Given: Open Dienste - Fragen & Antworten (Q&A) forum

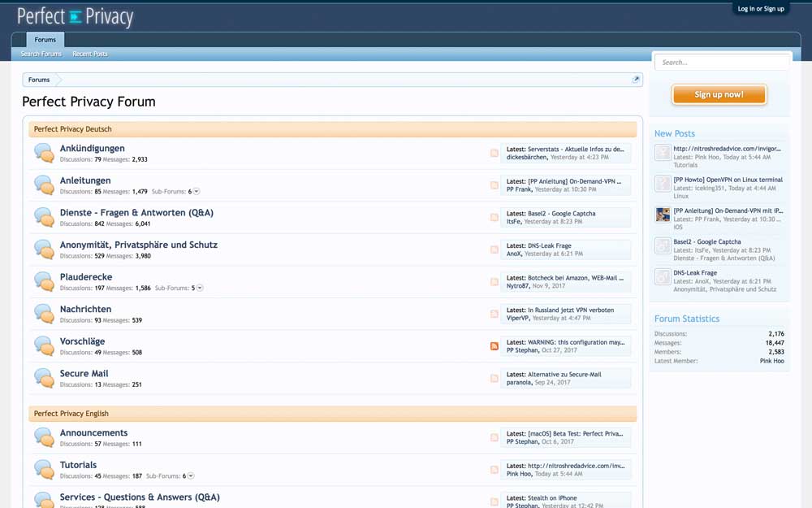Looking at the screenshot, I should click(136, 212).
